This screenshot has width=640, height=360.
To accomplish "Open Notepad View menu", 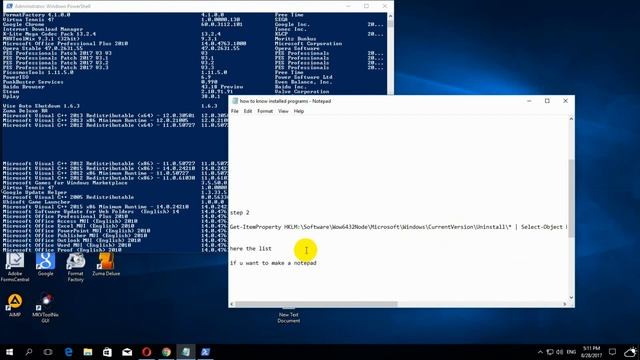I will (283, 111).
